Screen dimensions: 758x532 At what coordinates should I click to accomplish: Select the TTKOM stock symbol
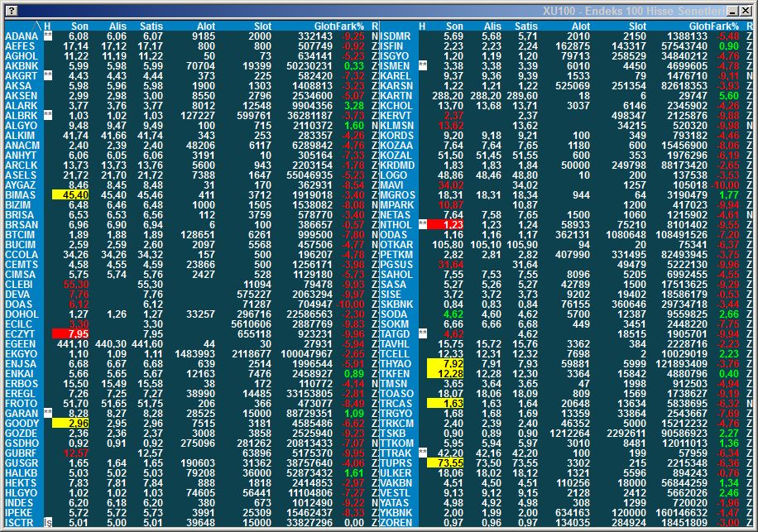pyautogui.click(x=397, y=443)
